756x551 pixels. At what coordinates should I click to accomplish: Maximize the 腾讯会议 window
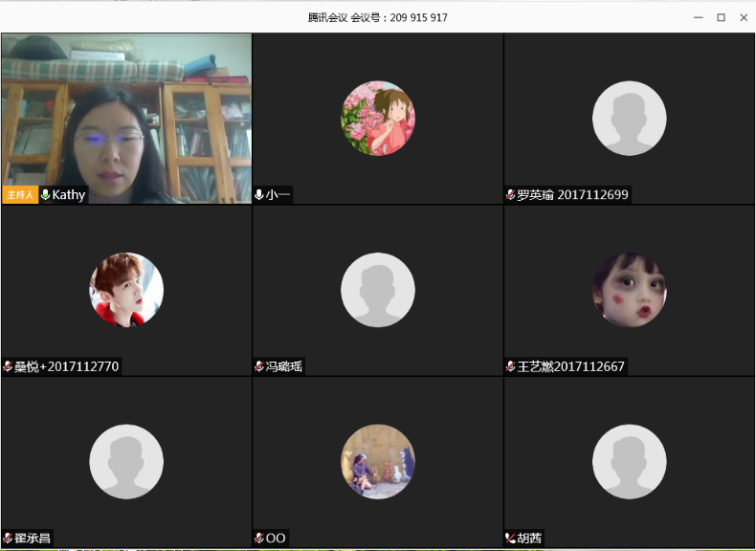click(x=721, y=17)
